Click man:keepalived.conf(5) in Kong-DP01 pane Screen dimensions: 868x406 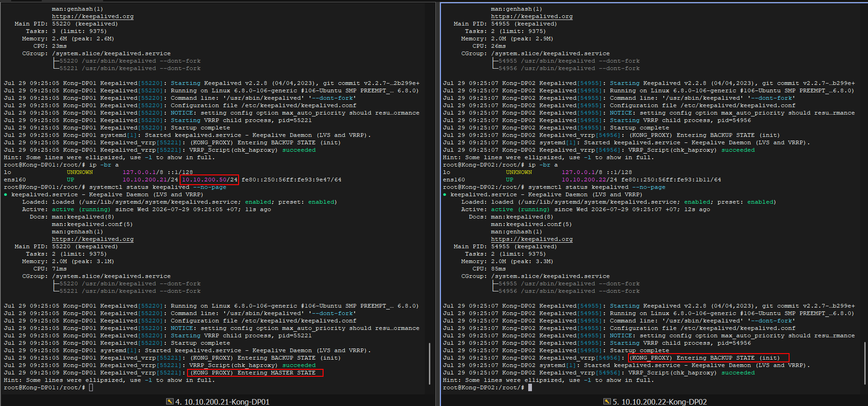tap(92, 224)
